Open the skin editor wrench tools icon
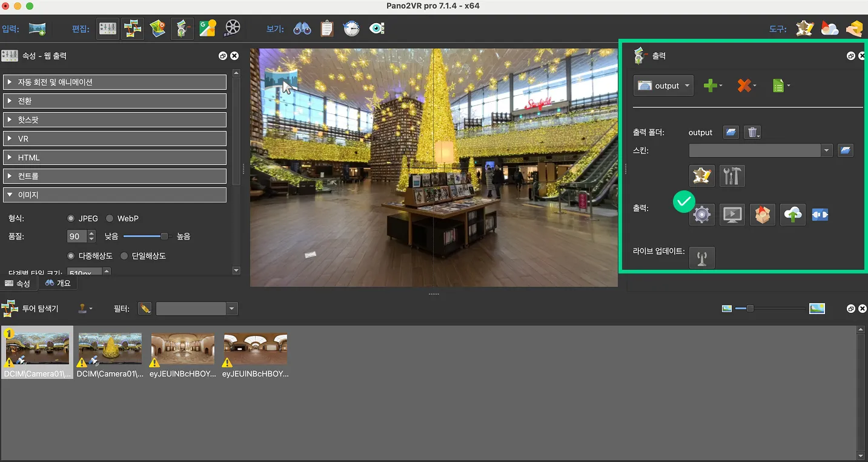This screenshot has height=462, width=868. (x=732, y=176)
